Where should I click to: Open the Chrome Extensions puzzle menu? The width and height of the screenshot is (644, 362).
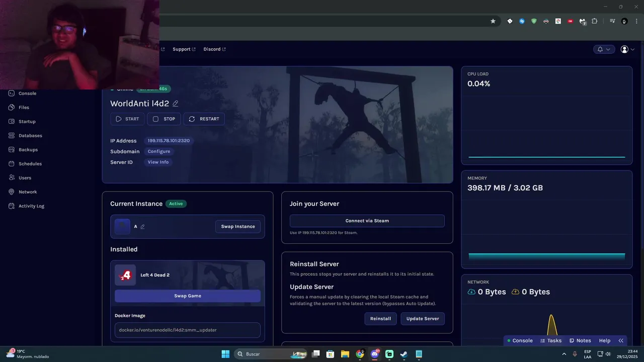(x=595, y=21)
